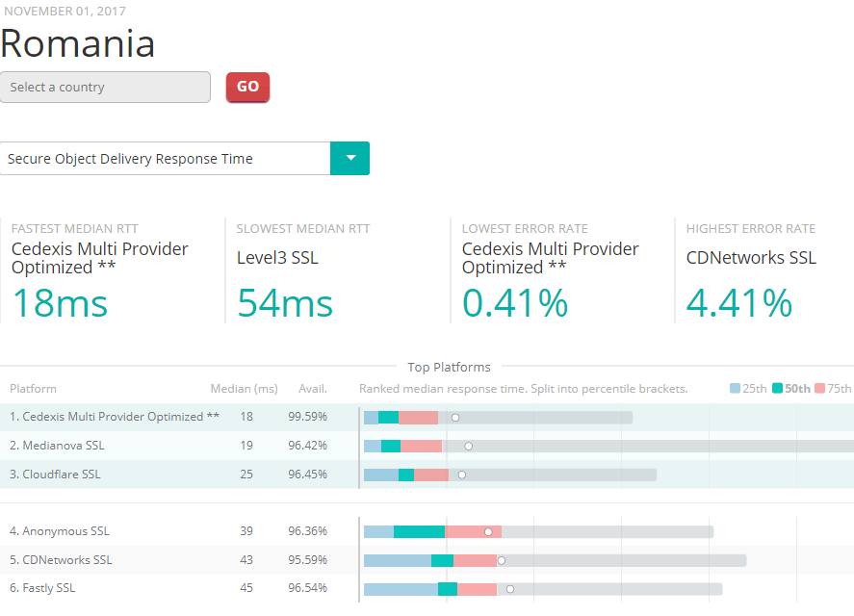Screen dimensions: 854x616
Task: Click the 50th percentile legend swatch
Action: (777, 388)
